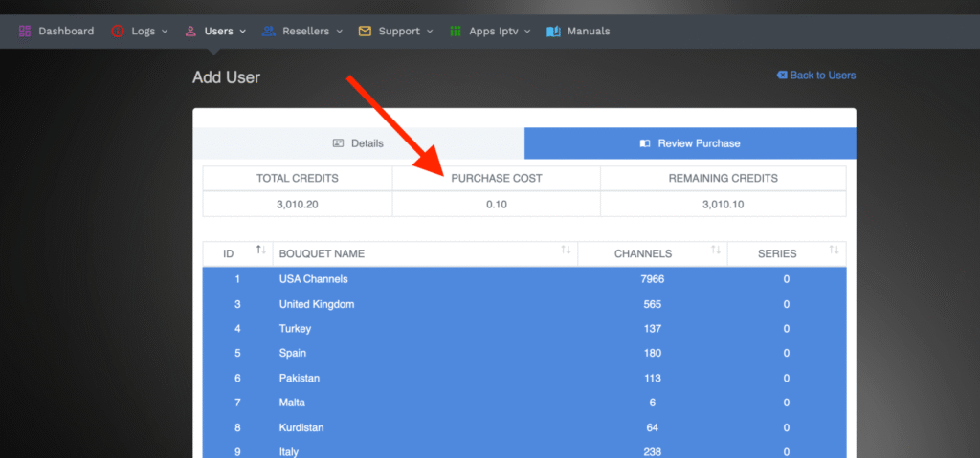This screenshot has width=980, height=458.
Task: Sort by Series column arrows
Action: 834,250
